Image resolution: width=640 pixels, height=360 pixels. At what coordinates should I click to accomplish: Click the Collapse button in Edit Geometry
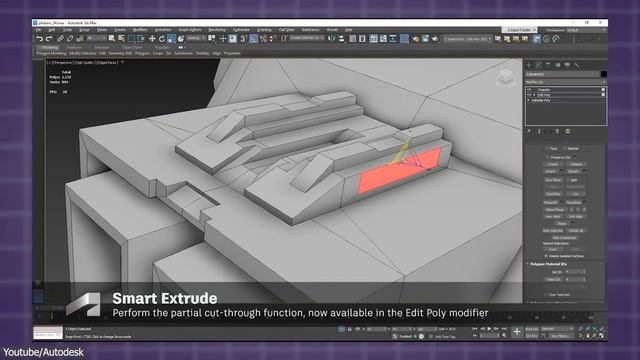pos(576,164)
